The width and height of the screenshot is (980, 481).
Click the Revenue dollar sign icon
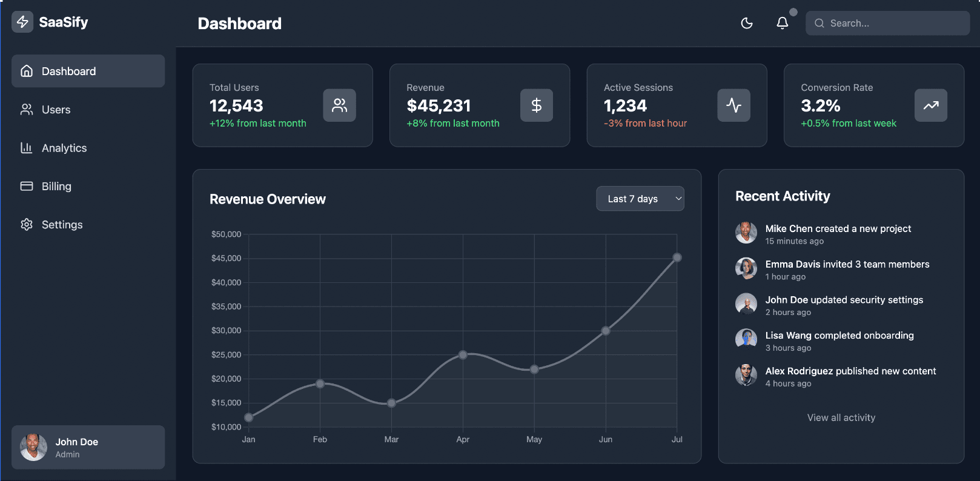point(536,105)
